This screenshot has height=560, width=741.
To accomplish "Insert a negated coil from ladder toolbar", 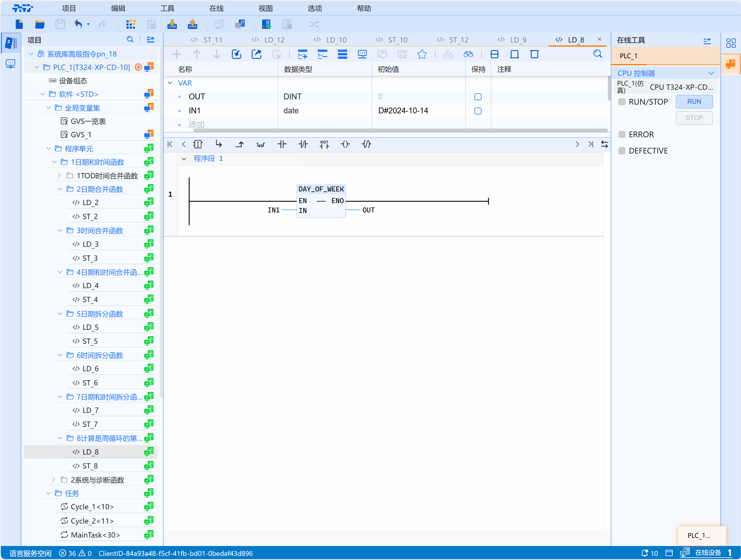I will point(366,145).
